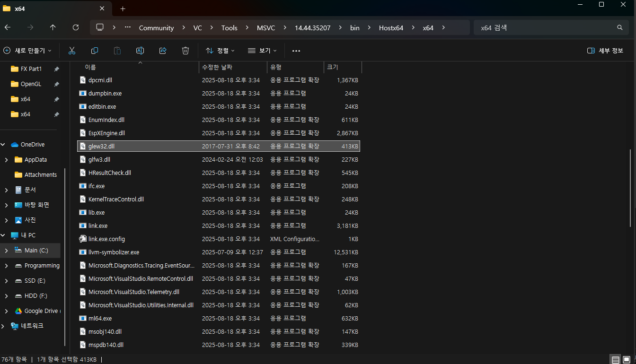Open the Programming drive in sidebar
The height and width of the screenshot is (364, 636).
[x=37, y=266]
